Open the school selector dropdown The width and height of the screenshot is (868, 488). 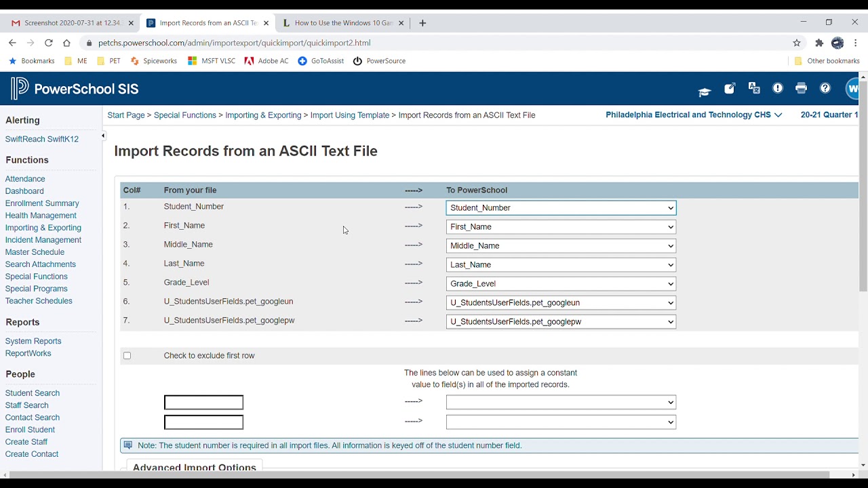(693, 115)
